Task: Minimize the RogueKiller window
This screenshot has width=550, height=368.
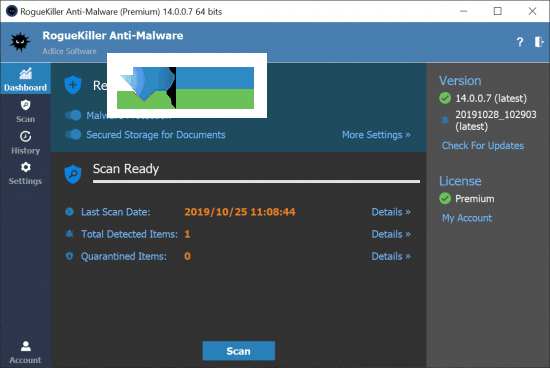Action: pos(463,11)
